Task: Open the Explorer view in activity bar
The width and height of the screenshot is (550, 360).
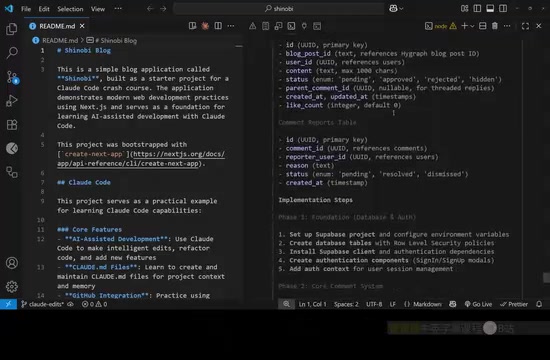Action: pyautogui.click(x=12, y=29)
